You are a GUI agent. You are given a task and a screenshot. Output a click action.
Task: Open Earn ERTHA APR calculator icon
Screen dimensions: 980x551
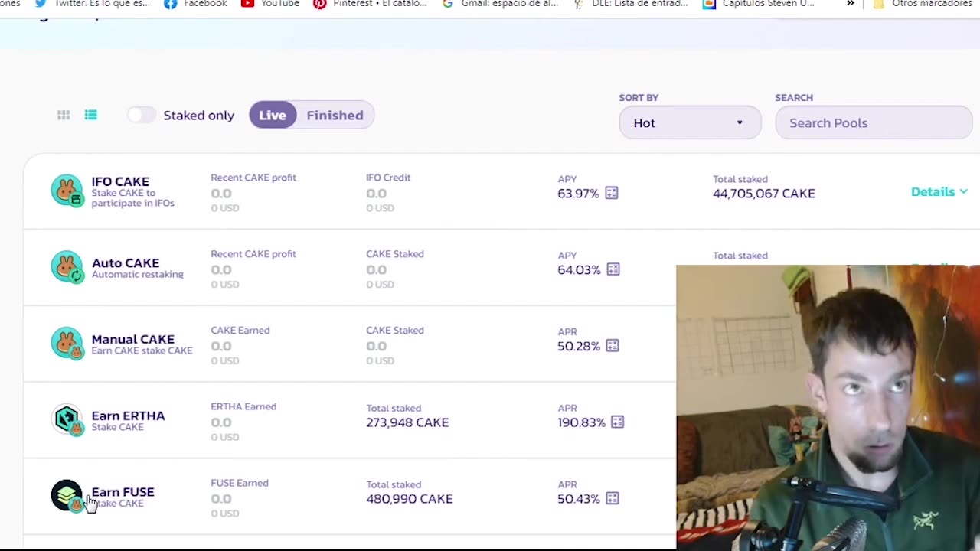617,422
